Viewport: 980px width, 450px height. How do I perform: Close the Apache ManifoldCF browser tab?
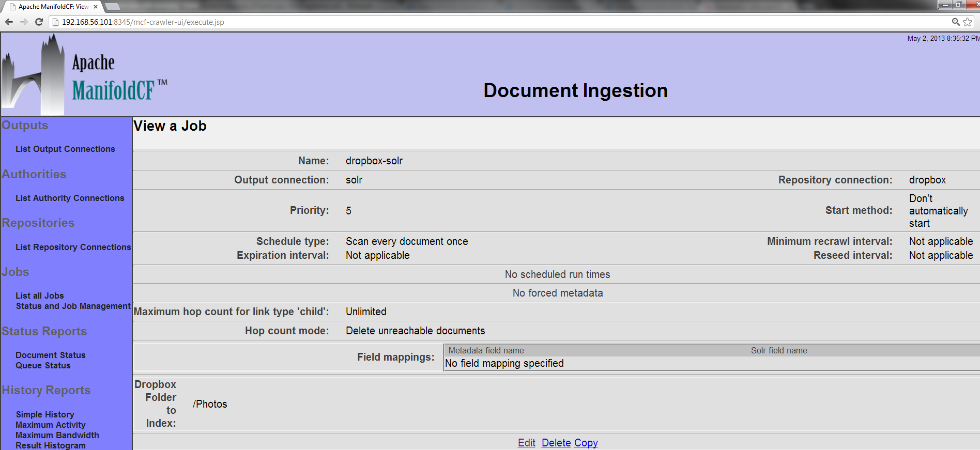[x=96, y=7]
